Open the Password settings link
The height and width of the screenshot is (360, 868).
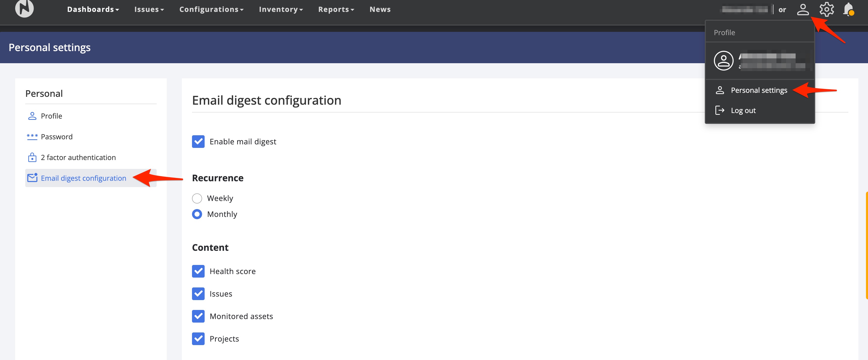57,137
